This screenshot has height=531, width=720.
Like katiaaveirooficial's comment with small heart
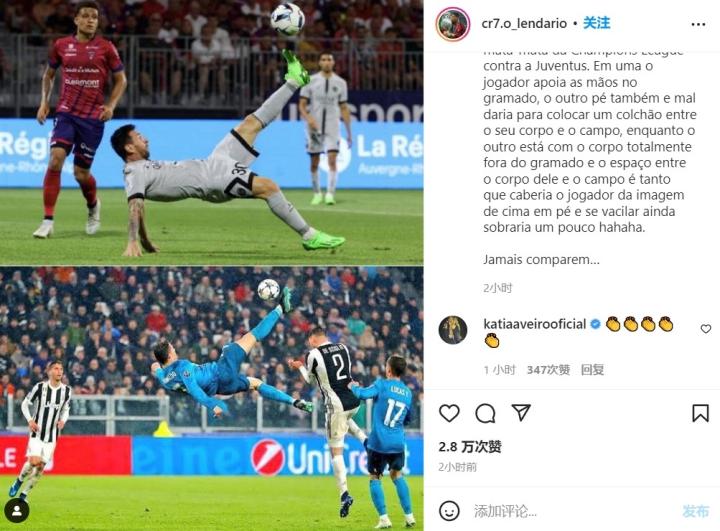706,329
